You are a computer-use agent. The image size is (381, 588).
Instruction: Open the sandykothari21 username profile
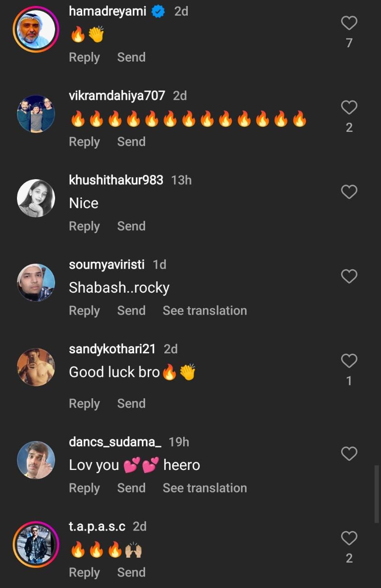click(112, 349)
